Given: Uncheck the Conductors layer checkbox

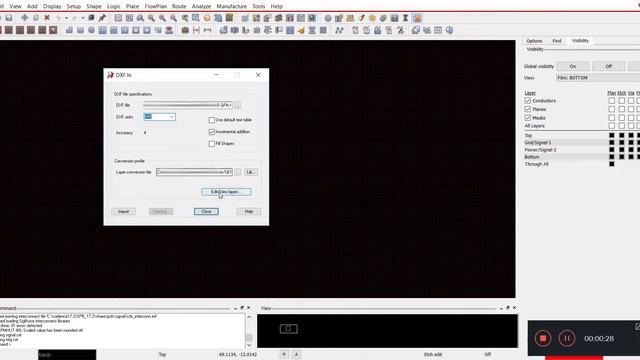Looking at the screenshot, I should click(x=528, y=100).
